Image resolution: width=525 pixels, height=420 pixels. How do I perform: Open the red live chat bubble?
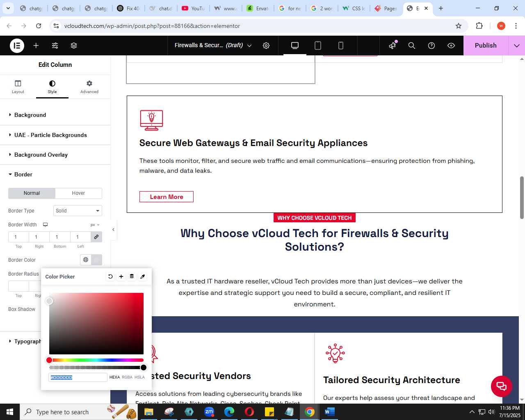coord(501,386)
